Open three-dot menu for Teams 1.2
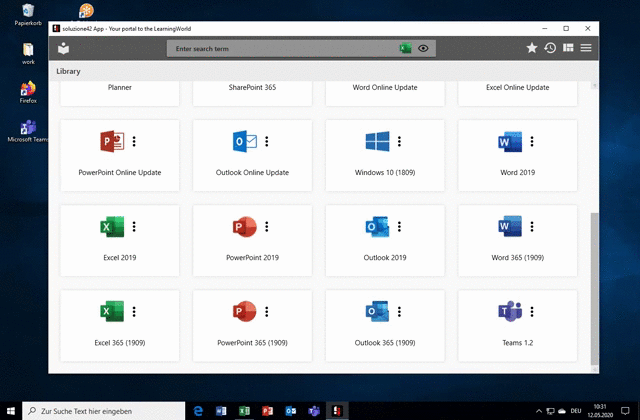The width and height of the screenshot is (640, 420). [x=532, y=312]
